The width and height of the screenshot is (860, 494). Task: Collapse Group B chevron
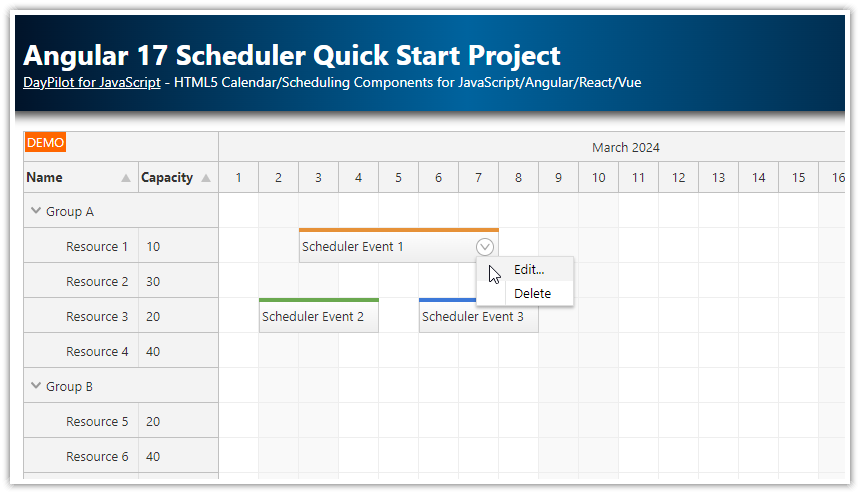36,385
